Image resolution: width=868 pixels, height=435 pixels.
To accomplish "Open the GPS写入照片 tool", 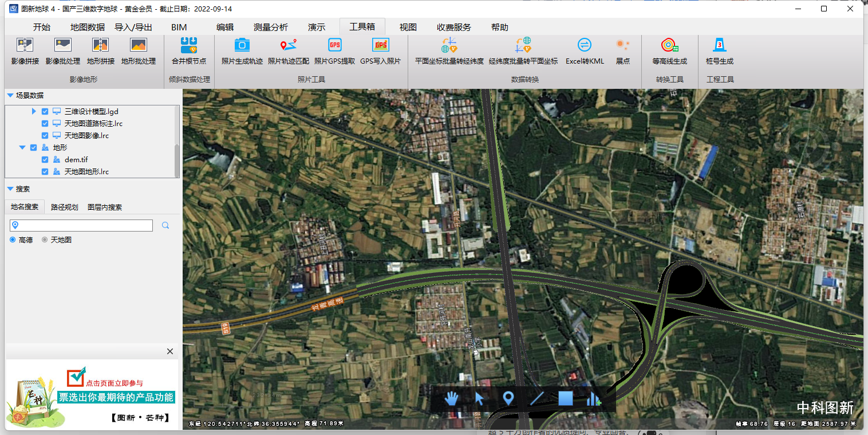I will tap(380, 50).
